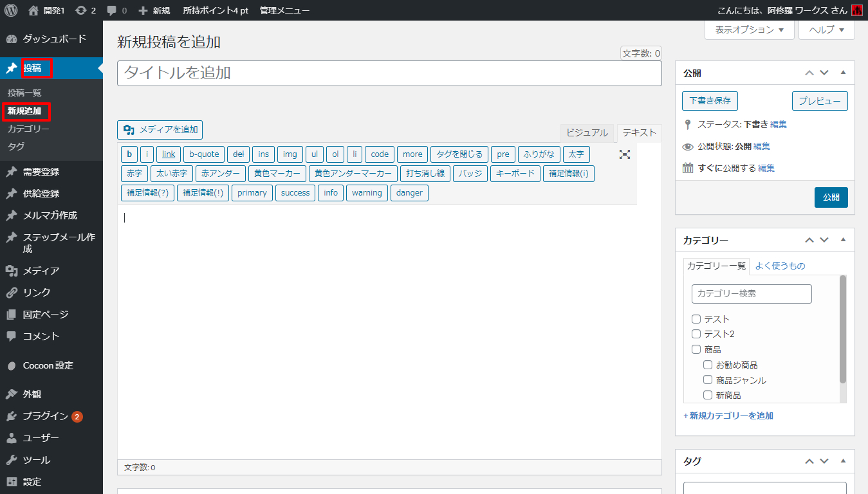This screenshot has width=868, height=494.
Task: Click the カテゴリー検索 search field
Action: 752,294
